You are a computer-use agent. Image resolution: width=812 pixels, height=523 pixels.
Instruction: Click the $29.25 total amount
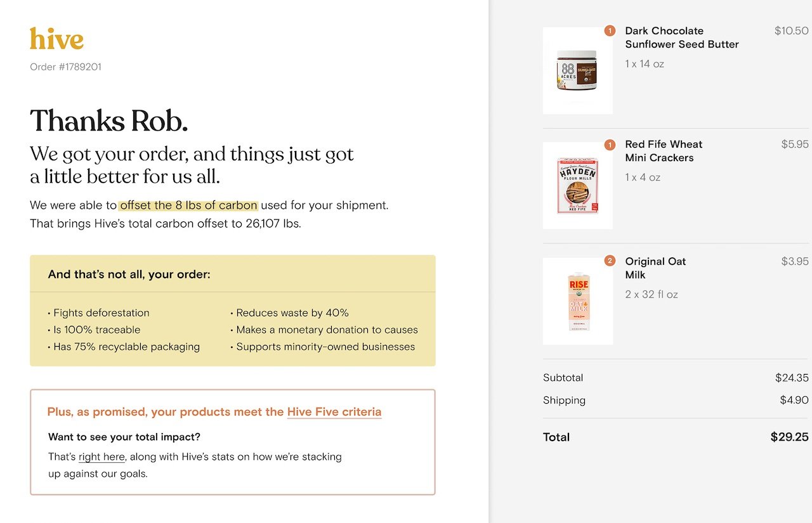point(789,437)
